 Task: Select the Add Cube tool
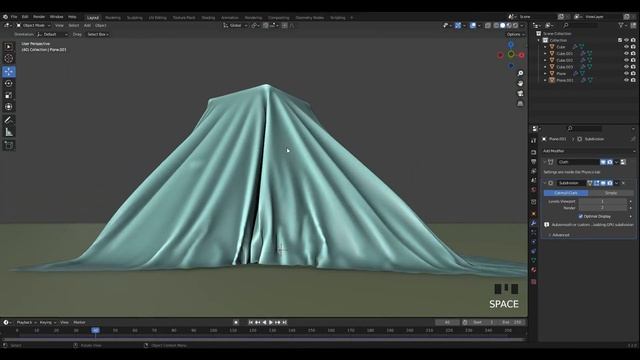tap(9, 145)
